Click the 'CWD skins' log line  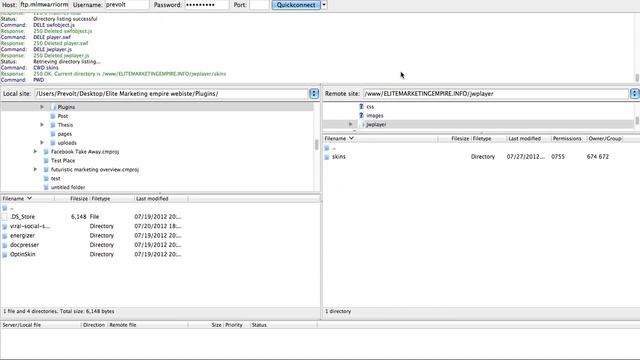46,68
